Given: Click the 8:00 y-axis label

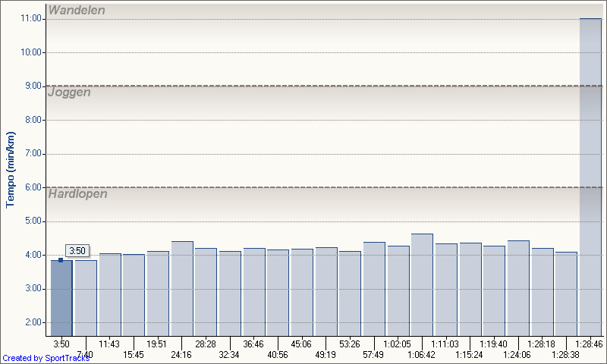Looking at the screenshot, I should click(33, 120).
